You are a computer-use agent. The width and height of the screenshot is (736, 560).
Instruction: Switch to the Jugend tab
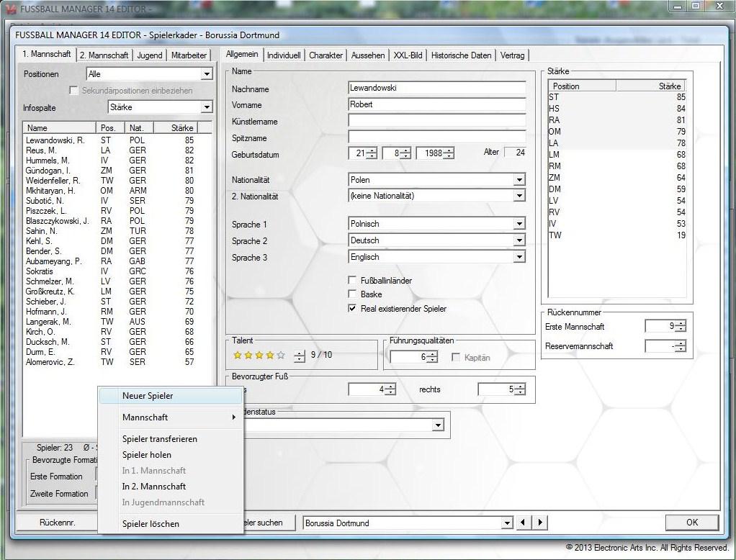[150, 55]
